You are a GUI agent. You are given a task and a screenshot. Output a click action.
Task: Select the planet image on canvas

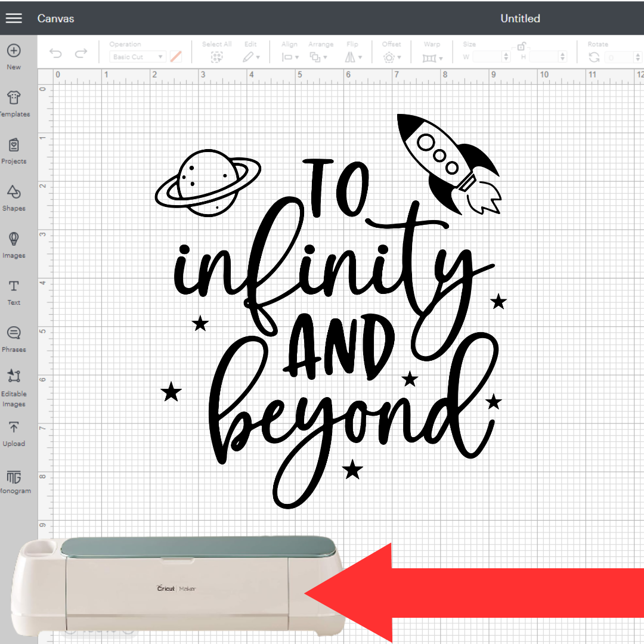click(208, 183)
